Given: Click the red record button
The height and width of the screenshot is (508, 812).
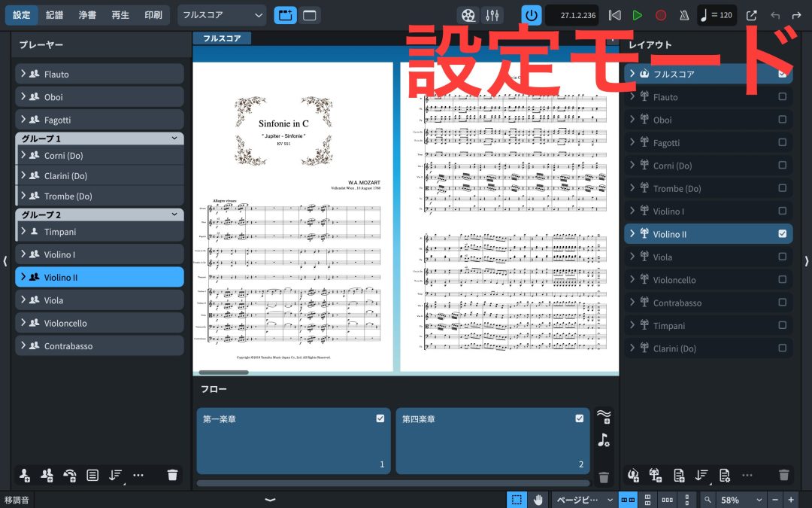Looking at the screenshot, I should click(x=661, y=15).
